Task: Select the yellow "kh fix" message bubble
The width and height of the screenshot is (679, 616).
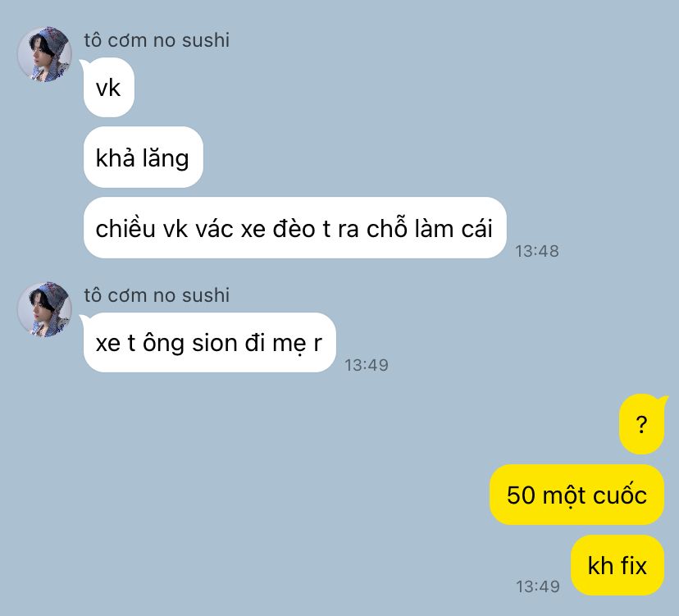Action: (x=617, y=565)
